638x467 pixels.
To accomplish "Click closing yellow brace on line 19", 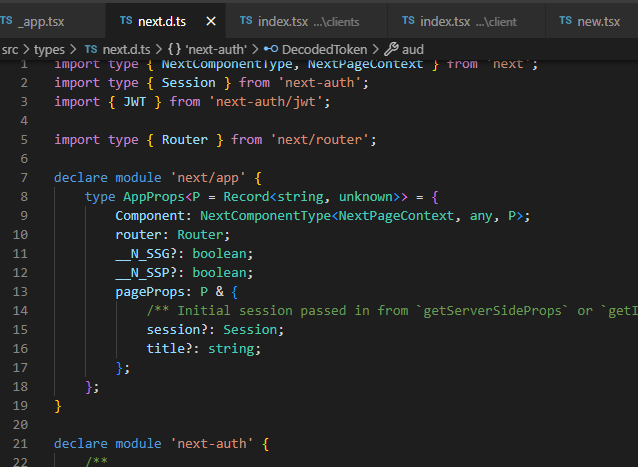I will (58, 406).
